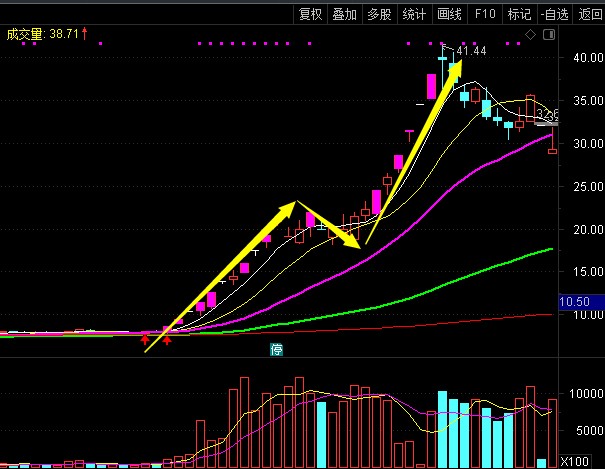Image resolution: width=605 pixels, height=469 pixels.
Task: Remove stock via -自选 button
Action: coord(553,14)
